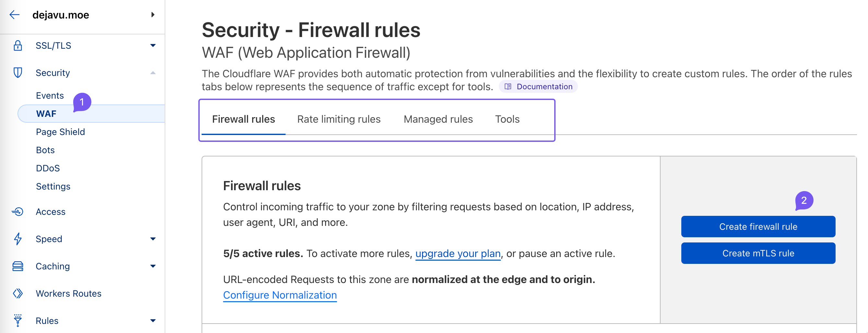868x333 pixels.
Task: Click the back arrow beside dejavu.moe
Action: [x=15, y=15]
